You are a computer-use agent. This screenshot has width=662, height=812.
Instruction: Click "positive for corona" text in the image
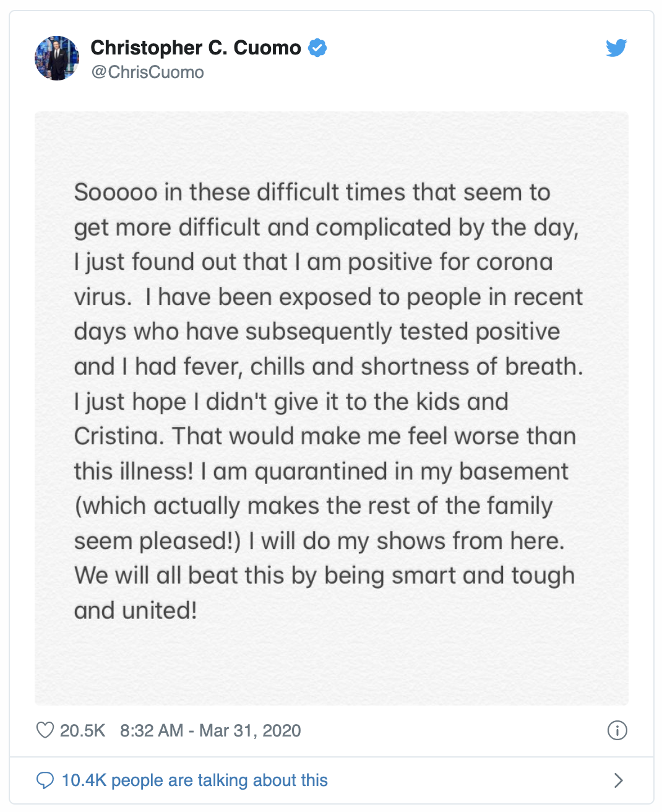pyautogui.click(x=450, y=262)
